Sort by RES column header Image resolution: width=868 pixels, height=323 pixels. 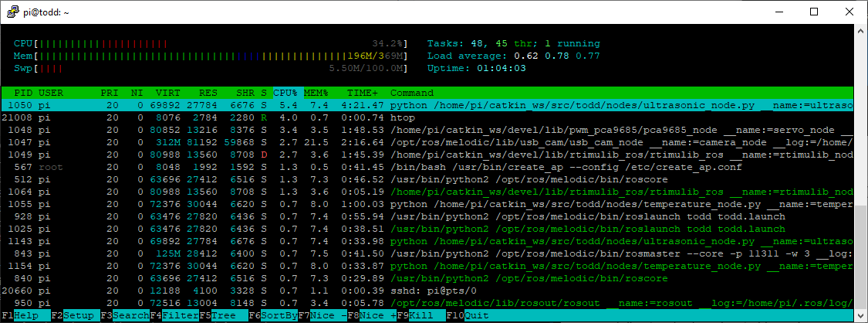click(208, 93)
